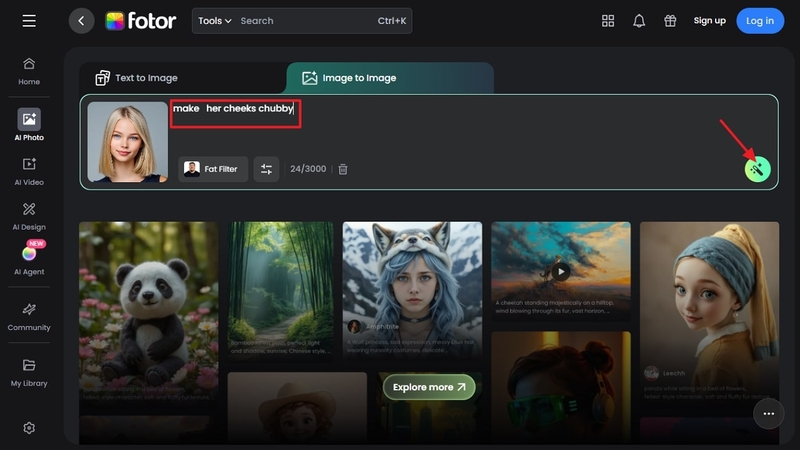The height and width of the screenshot is (450, 800).
Task: Click the Explore more button
Action: (429, 387)
